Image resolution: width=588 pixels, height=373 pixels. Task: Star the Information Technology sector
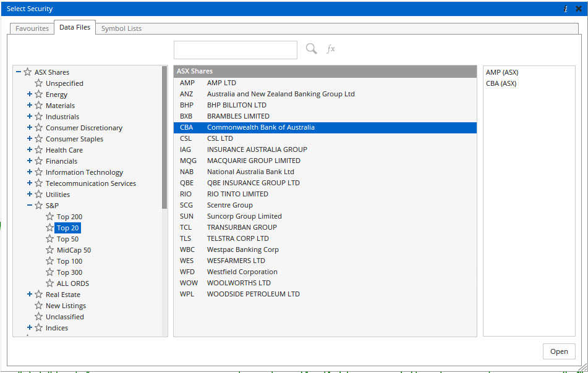[x=38, y=172]
